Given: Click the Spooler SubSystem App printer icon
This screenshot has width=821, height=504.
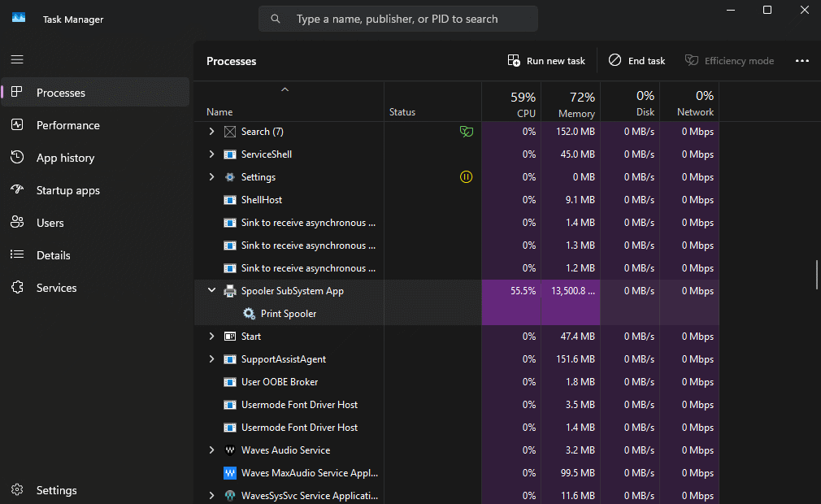Looking at the screenshot, I should (x=230, y=291).
